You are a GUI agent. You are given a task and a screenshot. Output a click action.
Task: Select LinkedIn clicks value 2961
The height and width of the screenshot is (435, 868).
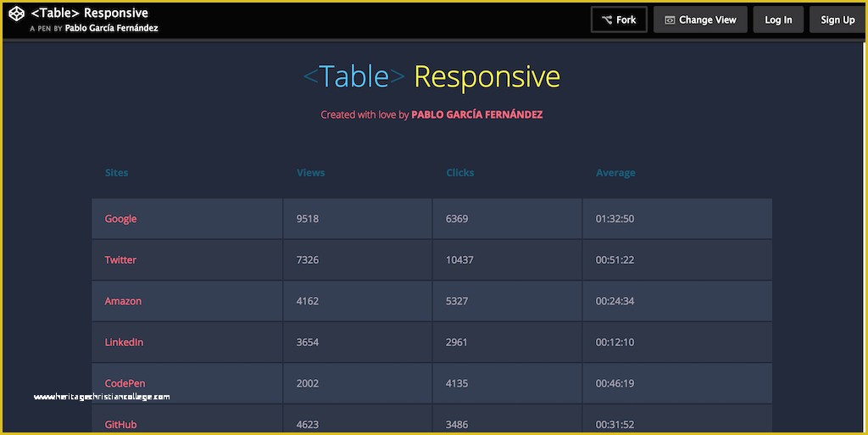click(457, 342)
